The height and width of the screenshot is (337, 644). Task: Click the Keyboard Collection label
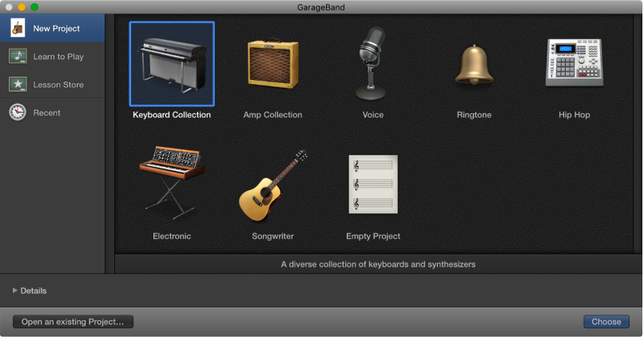[x=172, y=115]
